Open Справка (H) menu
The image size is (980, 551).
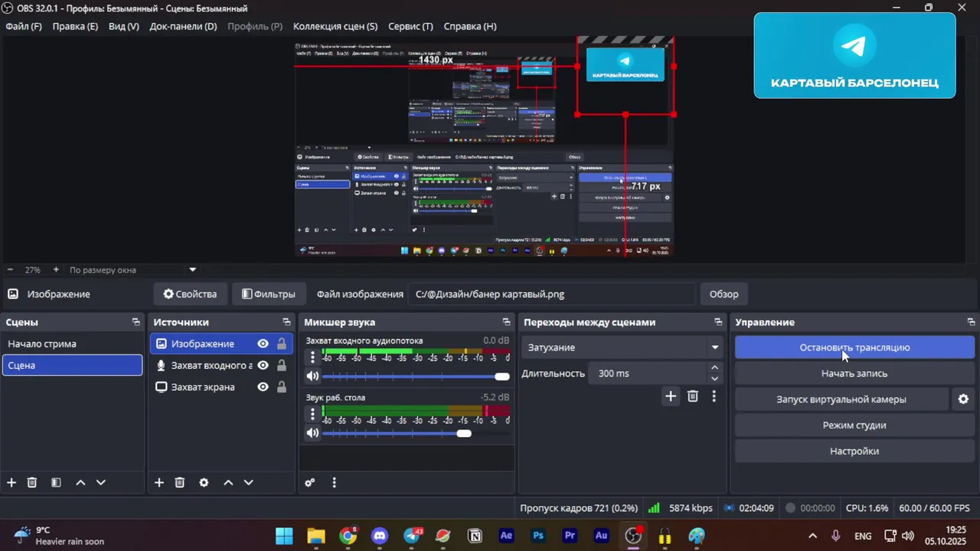[470, 26]
